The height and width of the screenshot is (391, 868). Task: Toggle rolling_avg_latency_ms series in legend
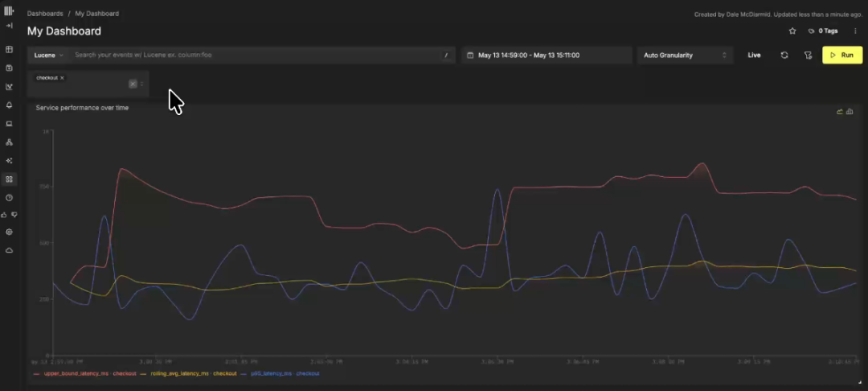click(x=189, y=373)
